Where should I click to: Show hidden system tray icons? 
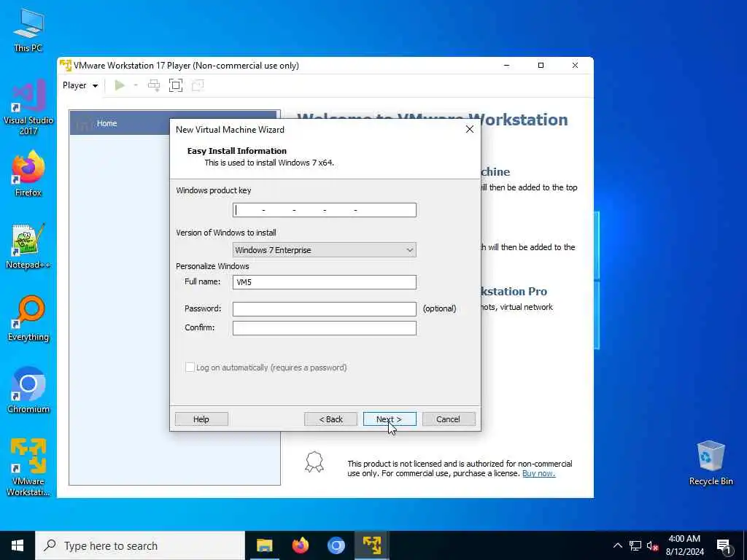point(617,545)
